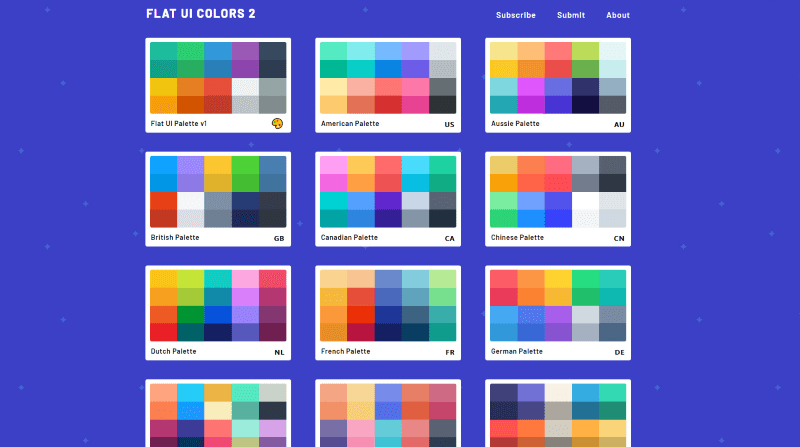
Task: Open the French Palette title link
Action: point(345,351)
